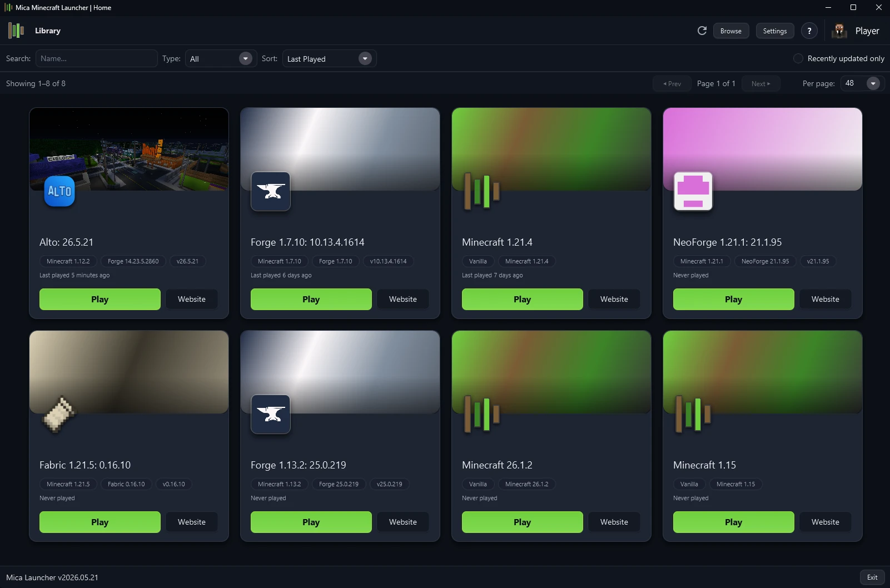Go to the previous page
Image resolution: width=890 pixels, height=588 pixels.
click(x=672, y=83)
